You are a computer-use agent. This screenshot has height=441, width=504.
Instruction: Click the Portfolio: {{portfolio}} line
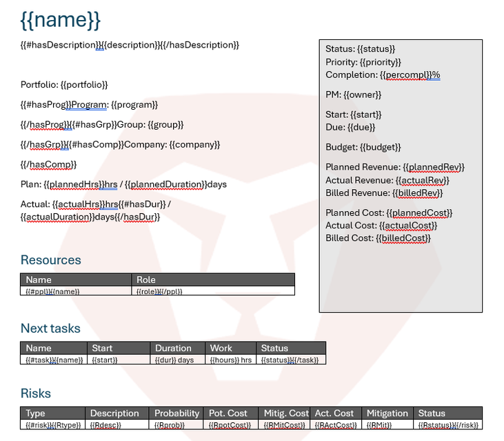pos(64,85)
